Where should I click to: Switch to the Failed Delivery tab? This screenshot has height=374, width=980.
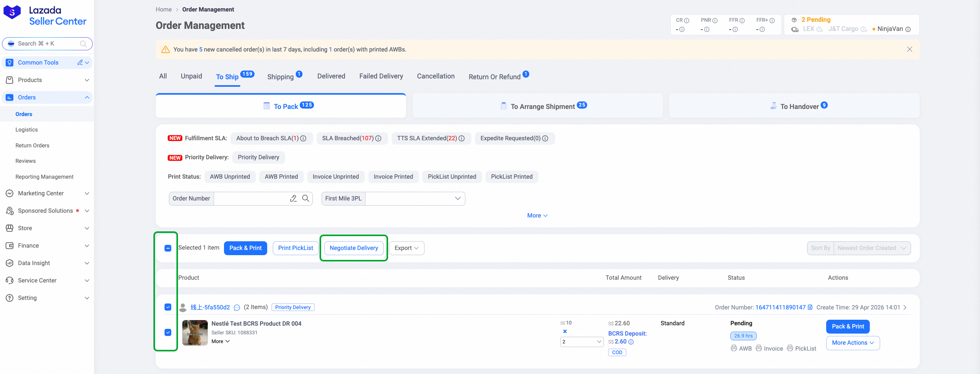[x=381, y=76]
